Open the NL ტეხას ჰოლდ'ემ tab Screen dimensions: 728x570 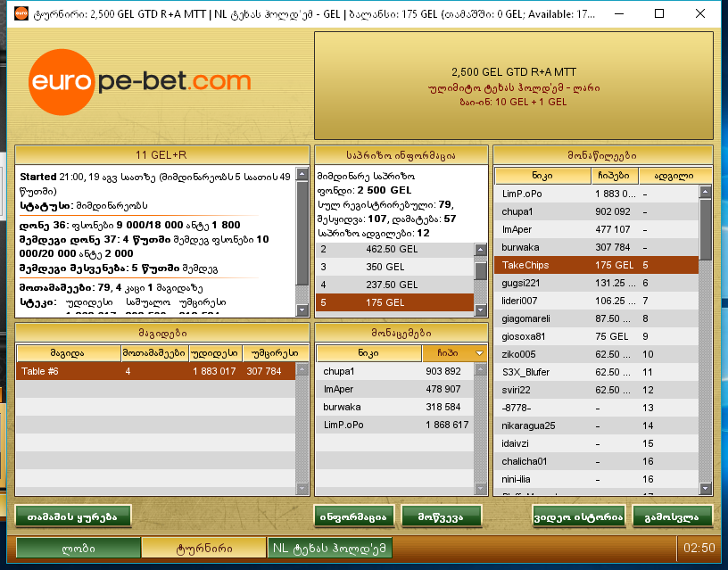329,549
